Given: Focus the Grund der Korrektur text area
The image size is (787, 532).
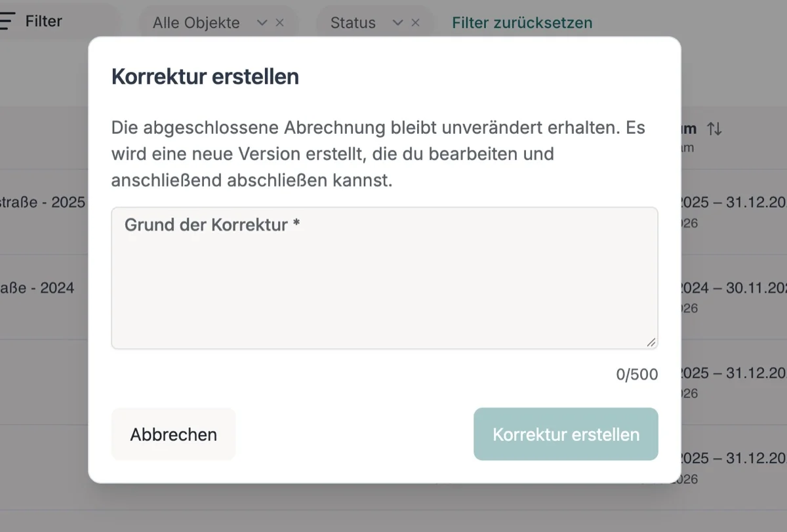Looking at the screenshot, I should (384, 278).
